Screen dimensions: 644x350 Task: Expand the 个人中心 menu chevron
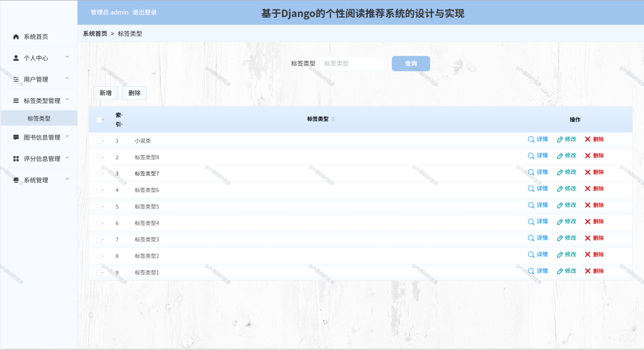pos(67,57)
